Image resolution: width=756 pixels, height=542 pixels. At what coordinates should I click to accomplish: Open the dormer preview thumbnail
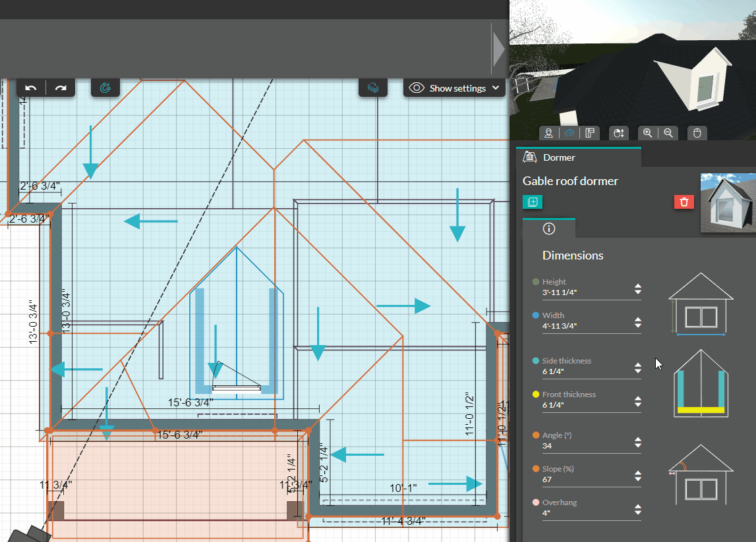pyautogui.click(x=727, y=202)
